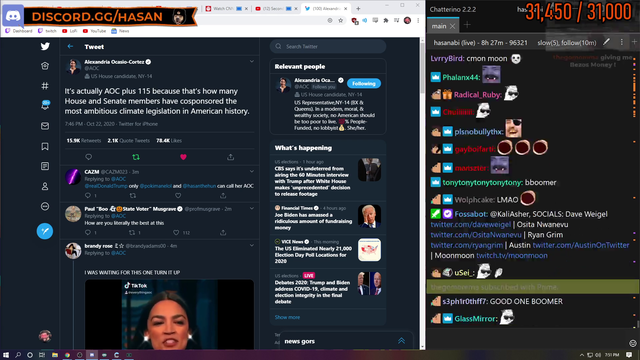Open Chrome three-dot menu
Viewport: 640px width, 360px height.
pos(418,20)
